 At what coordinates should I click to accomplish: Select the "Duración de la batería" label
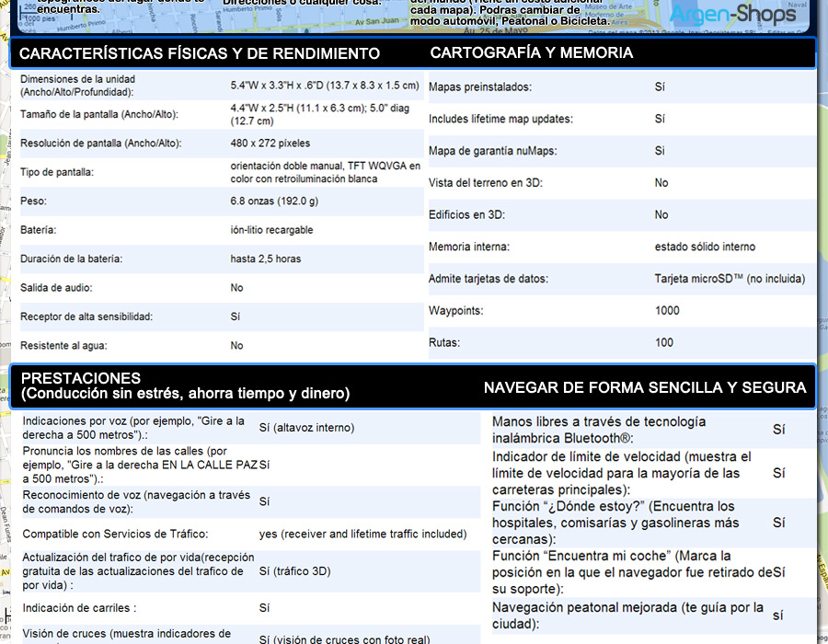point(71,259)
